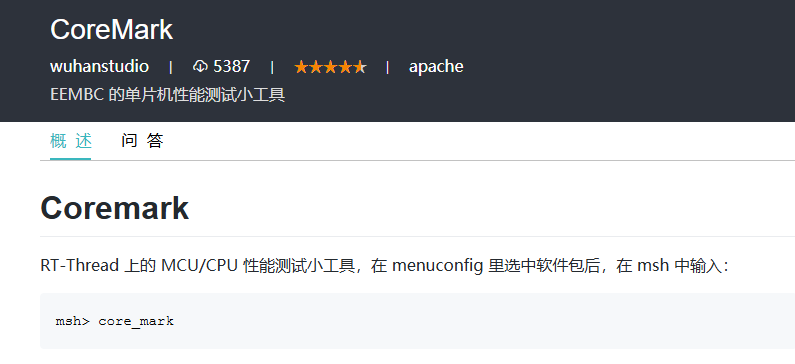This screenshot has height=364, width=795.
Task: Click the core_mark command in code block
Action: pyautogui.click(x=136, y=321)
